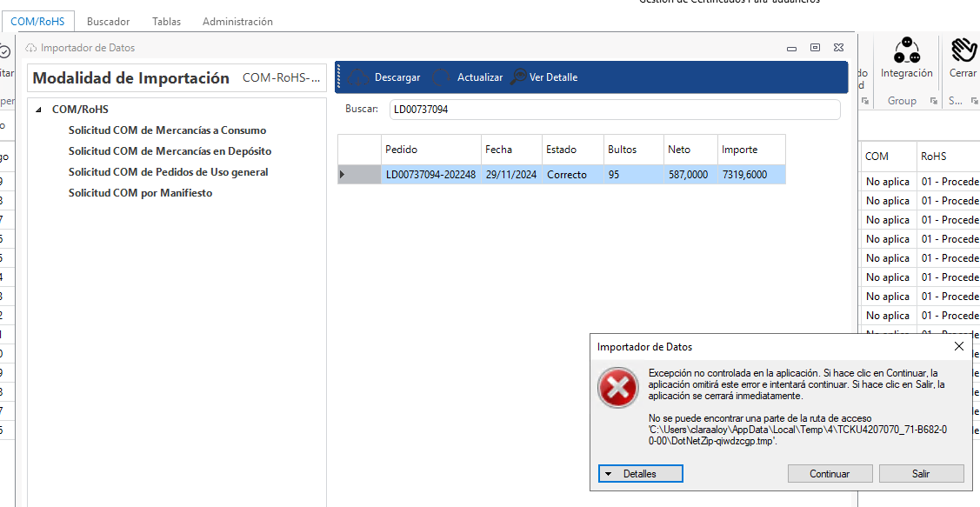This screenshot has height=507, width=980.
Task: Select Solicitud COM por Manifiesto
Action: pyautogui.click(x=140, y=193)
